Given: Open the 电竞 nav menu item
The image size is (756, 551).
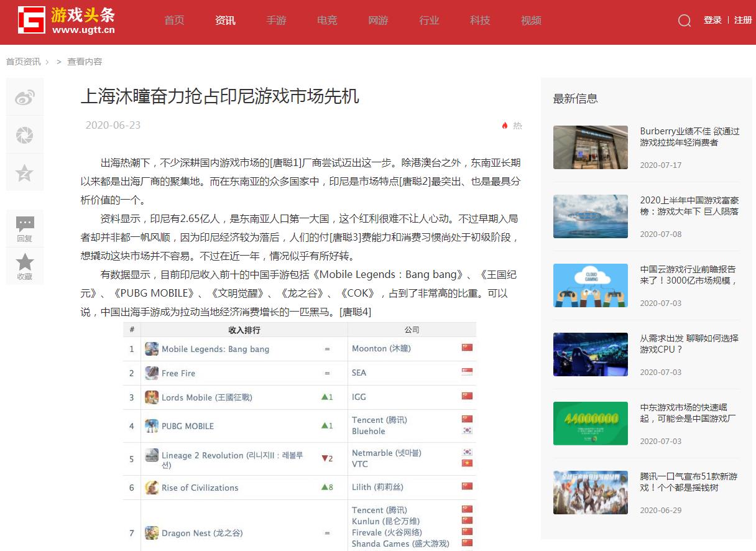Looking at the screenshot, I should pos(327,21).
